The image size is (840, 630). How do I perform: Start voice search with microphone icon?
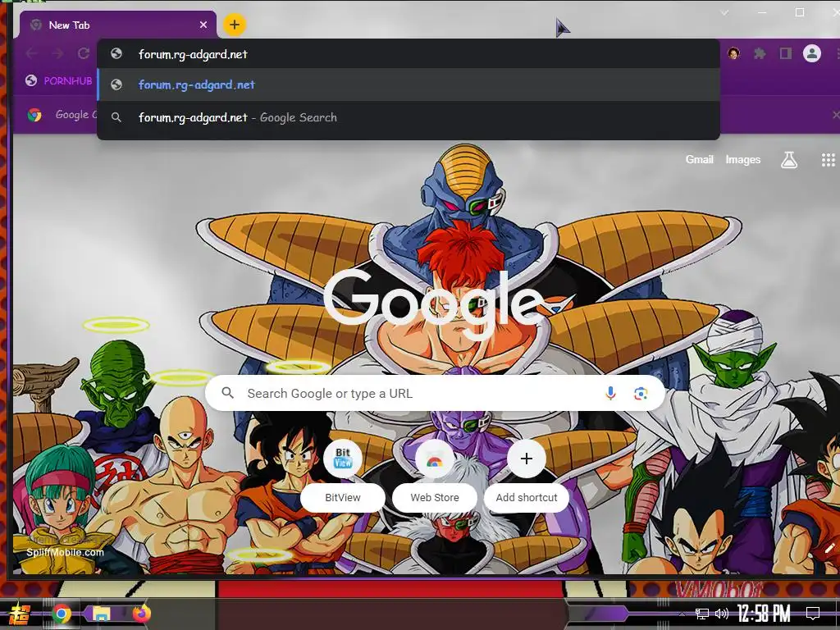pos(610,393)
